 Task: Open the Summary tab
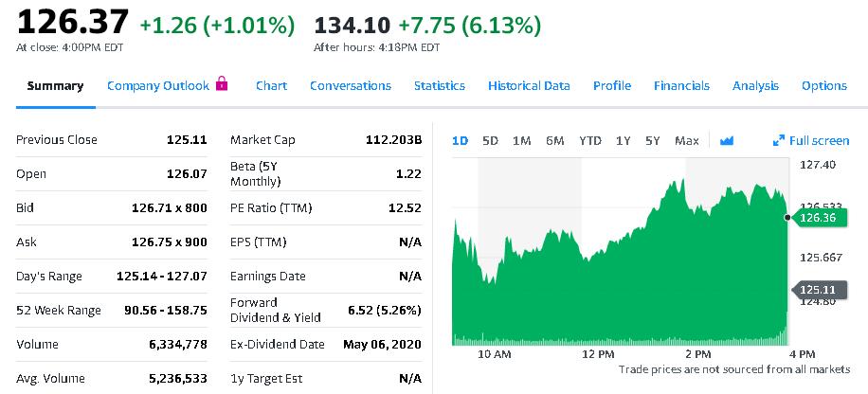(x=55, y=86)
